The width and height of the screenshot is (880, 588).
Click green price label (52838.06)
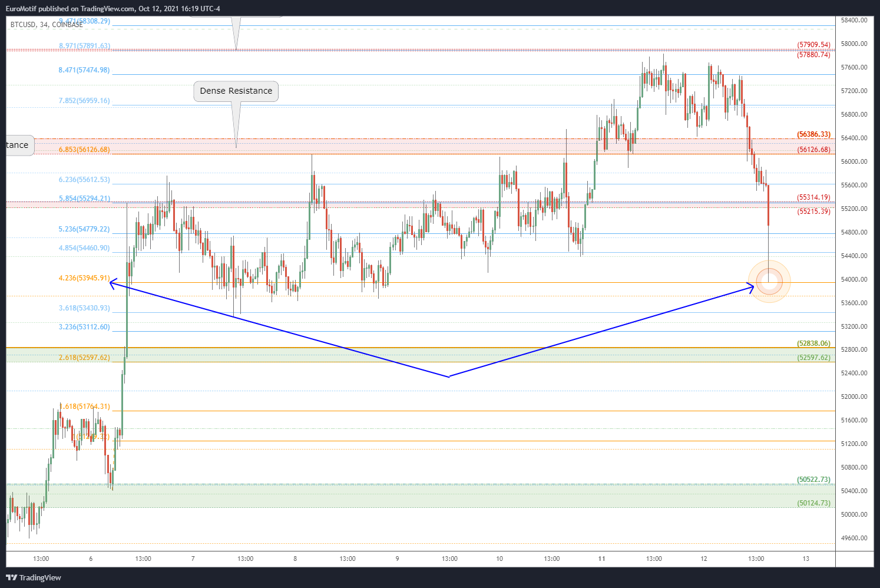click(x=813, y=343)
